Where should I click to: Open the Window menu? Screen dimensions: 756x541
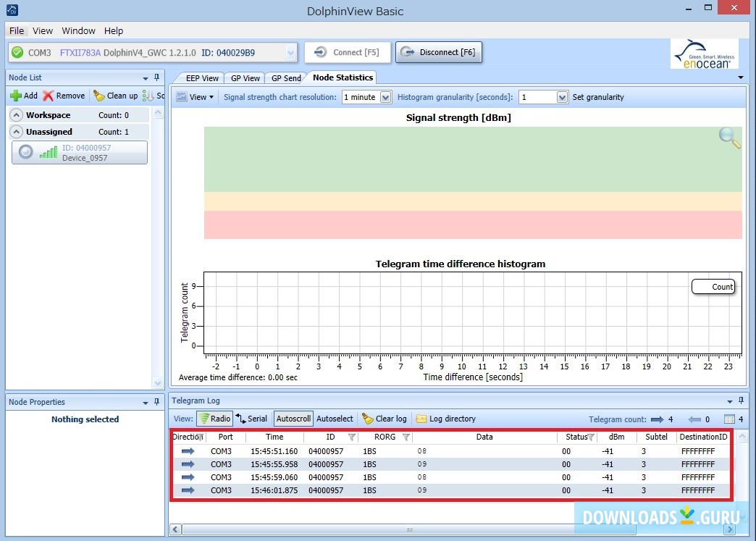78,30
